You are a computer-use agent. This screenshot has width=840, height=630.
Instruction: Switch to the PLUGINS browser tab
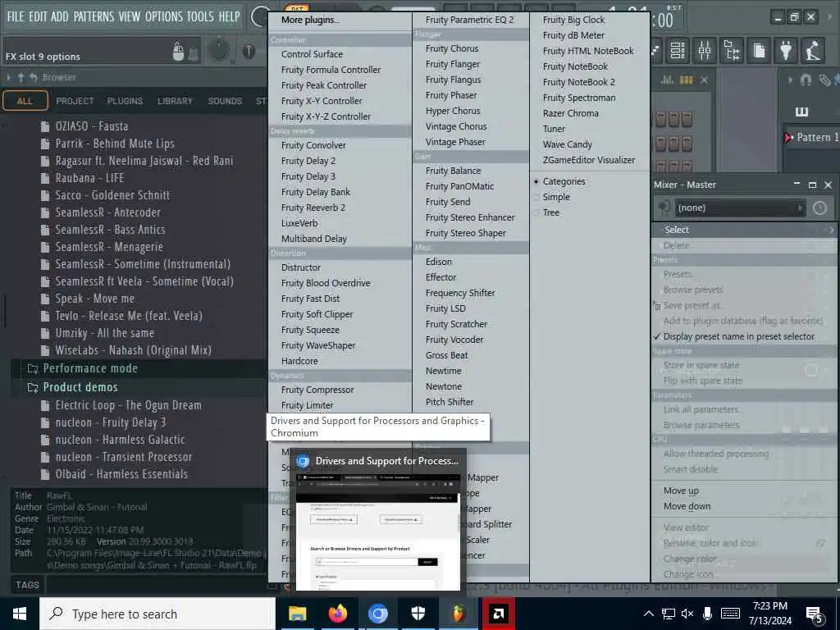pyautogui.click(x=125, y=101)
